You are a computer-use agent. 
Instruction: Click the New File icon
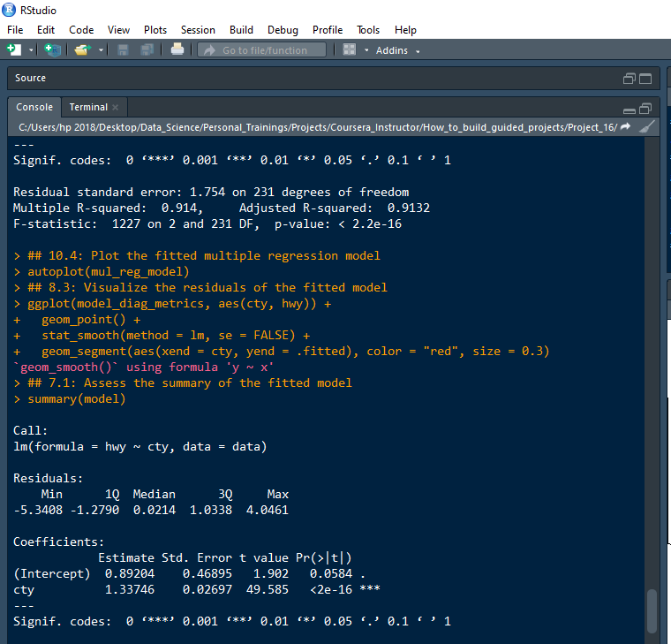click(x=14, y=50)
